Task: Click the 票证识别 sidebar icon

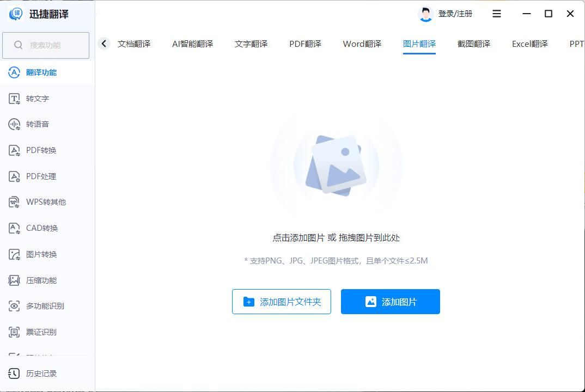Action: click(x=14, y=332)
